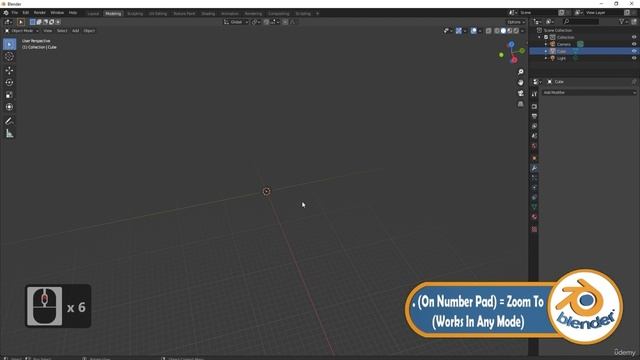Select the Measure ruler tool
Screen dimensions: 640x360
click(x=9, y=133)
